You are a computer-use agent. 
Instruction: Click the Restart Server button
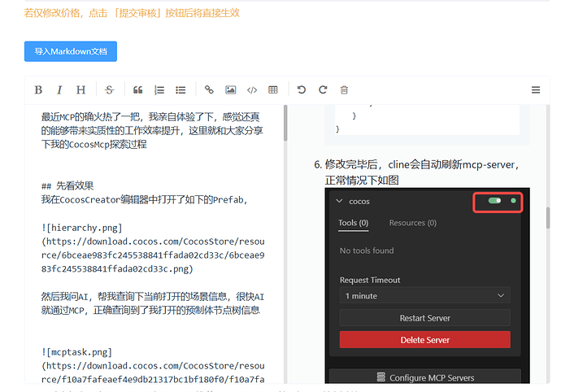point(424,318)
